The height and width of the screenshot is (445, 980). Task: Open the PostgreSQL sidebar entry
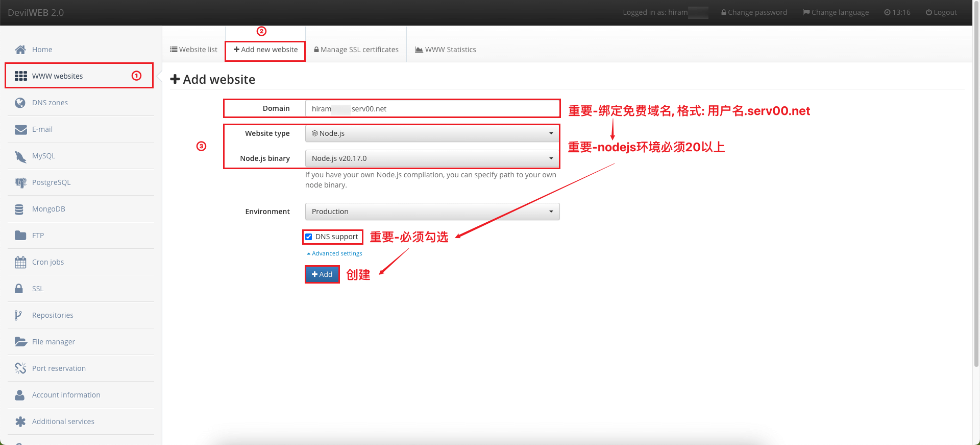[x=81, y=182]
